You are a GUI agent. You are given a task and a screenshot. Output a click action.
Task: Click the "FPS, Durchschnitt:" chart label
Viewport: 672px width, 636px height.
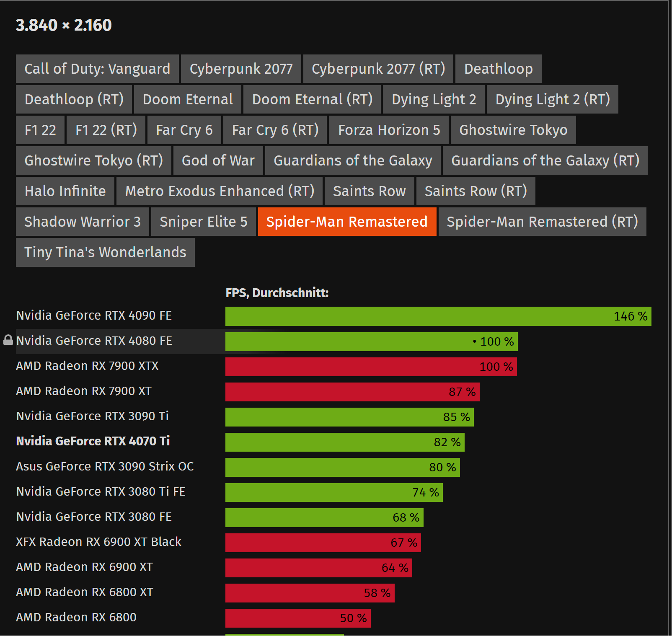click(x=277, y=292)
